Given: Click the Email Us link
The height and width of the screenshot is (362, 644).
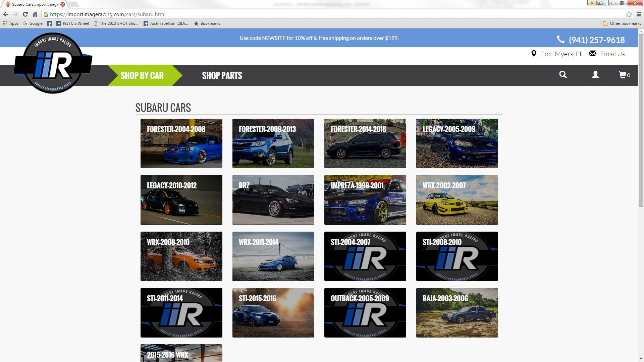Looking at the screenshot, I should tap(612, 54).
